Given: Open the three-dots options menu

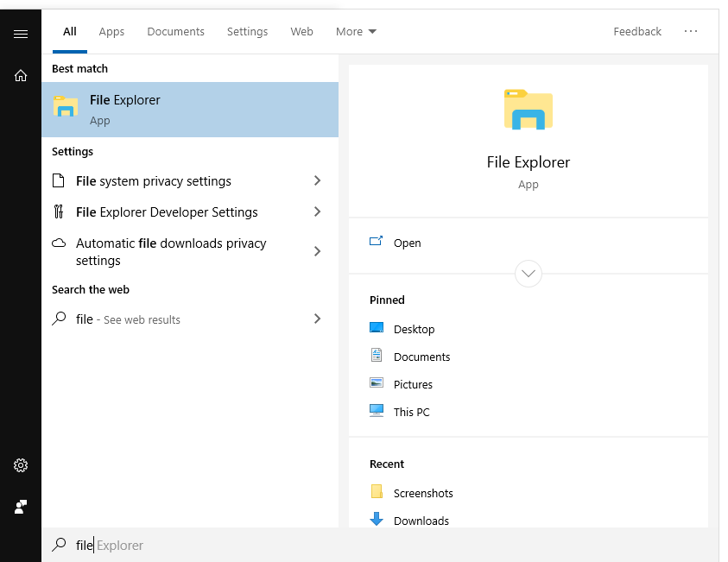Looking at the screenshot, I should tap(691, 31).
